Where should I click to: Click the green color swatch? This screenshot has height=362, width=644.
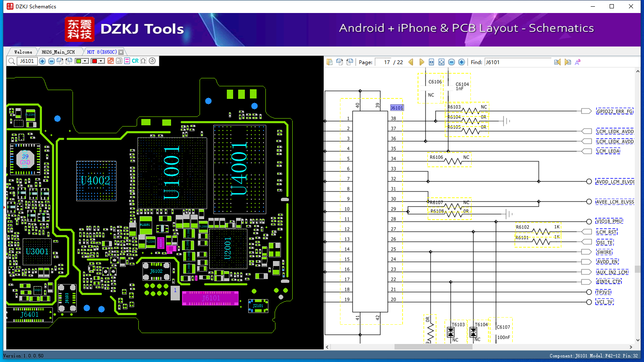(78, 61)
